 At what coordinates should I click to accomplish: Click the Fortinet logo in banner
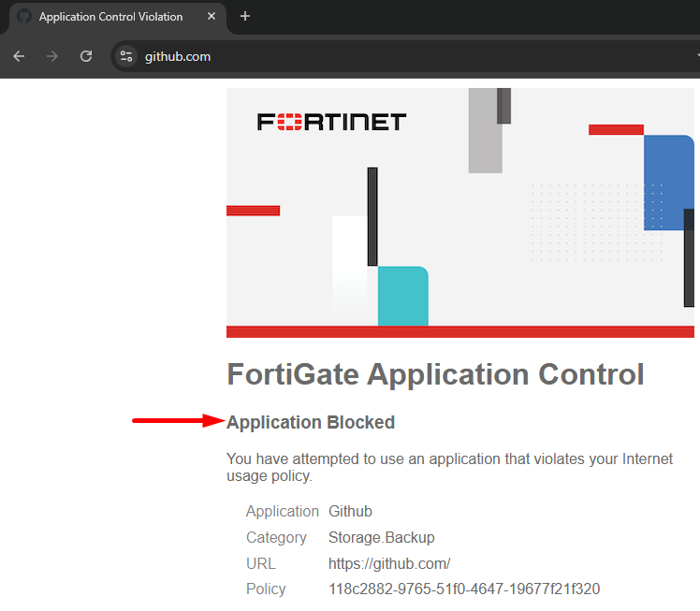(331, 122)
